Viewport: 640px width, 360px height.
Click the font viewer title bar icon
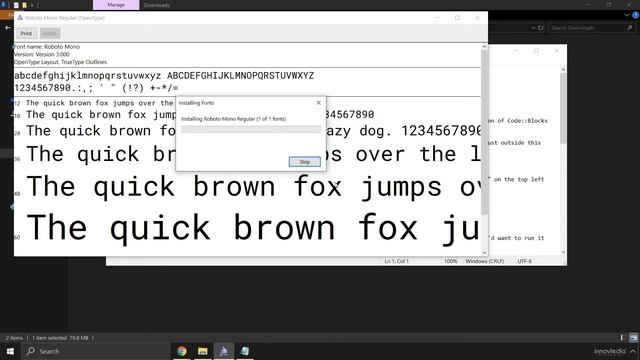click(x=20, y=18)
